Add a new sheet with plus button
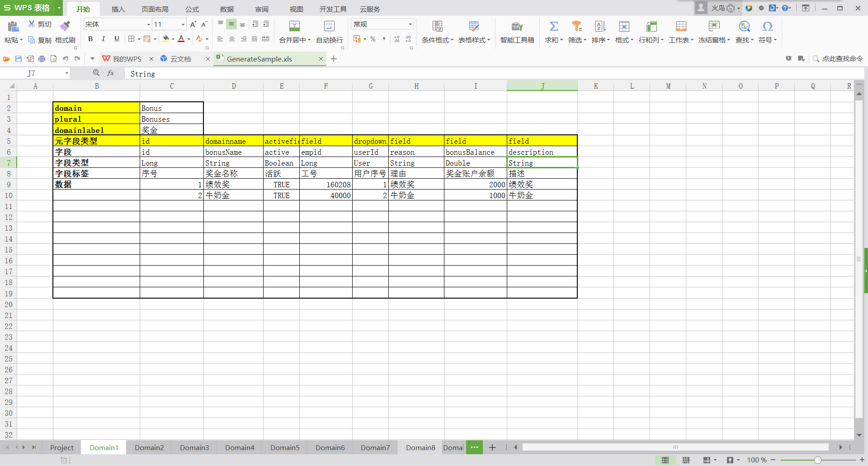The height and width of the screenshot is (466, 868). 492,447
